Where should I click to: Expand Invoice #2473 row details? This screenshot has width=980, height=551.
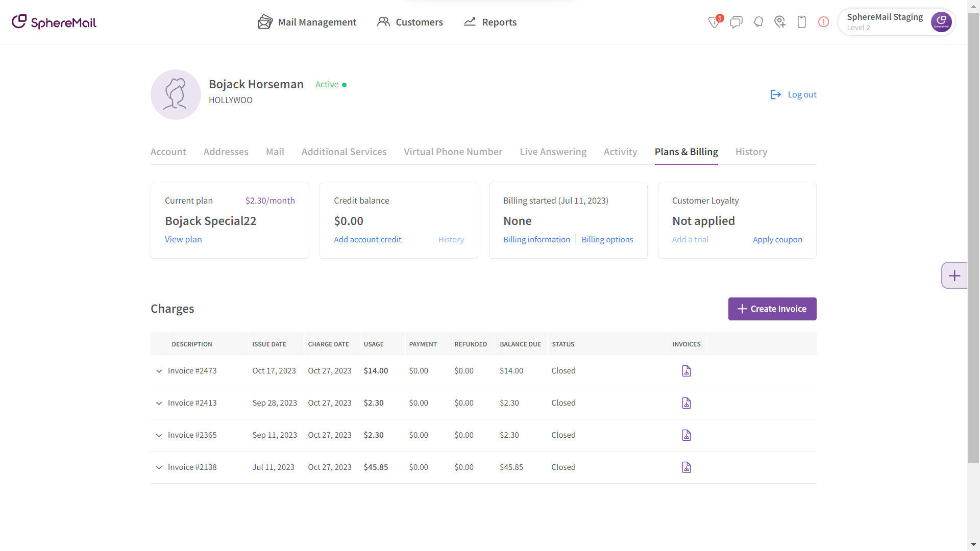pos(159,371)
